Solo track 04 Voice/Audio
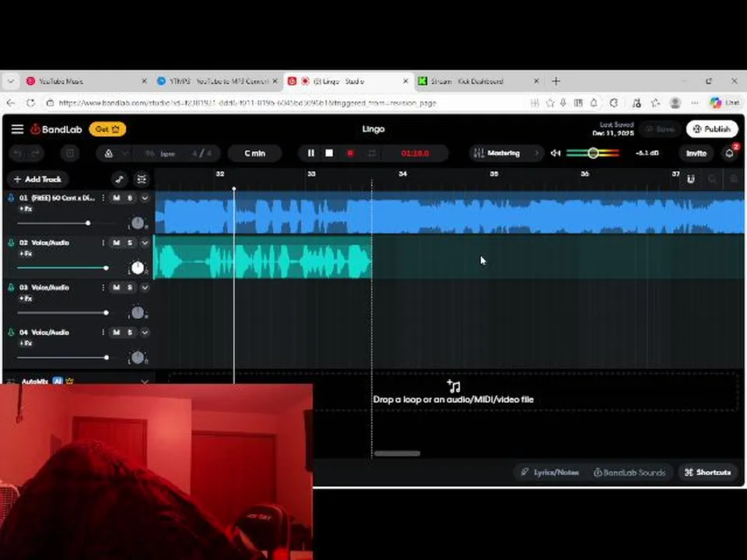 tap(130, 332)
